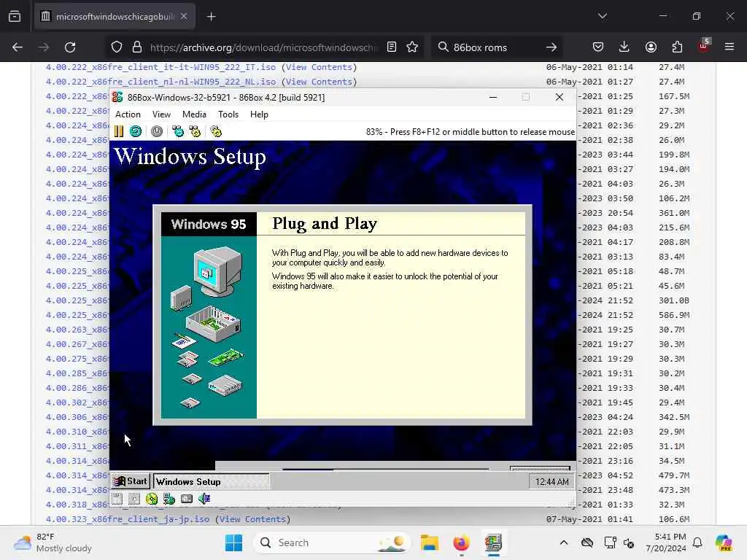The image size is (747, 560).
Task: Open 4.00.323_x86fre_client_ja-jp.iso link
Action: pos(127,519)
